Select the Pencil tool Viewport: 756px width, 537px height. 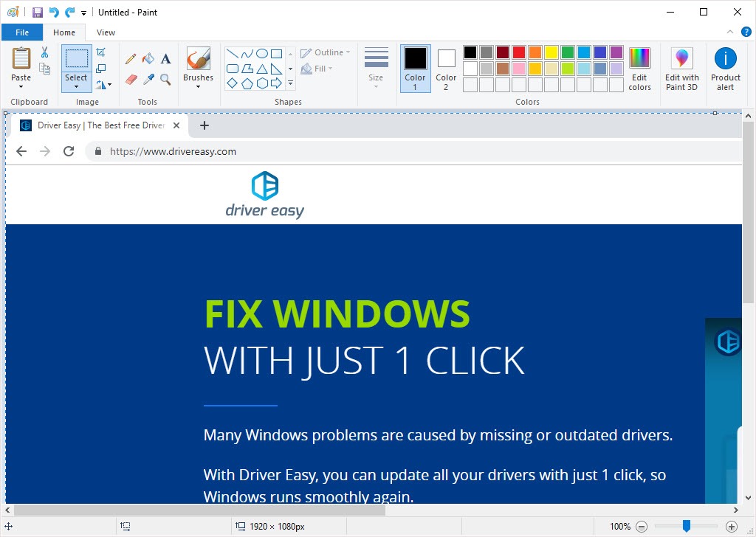click(x=130, y=58)
